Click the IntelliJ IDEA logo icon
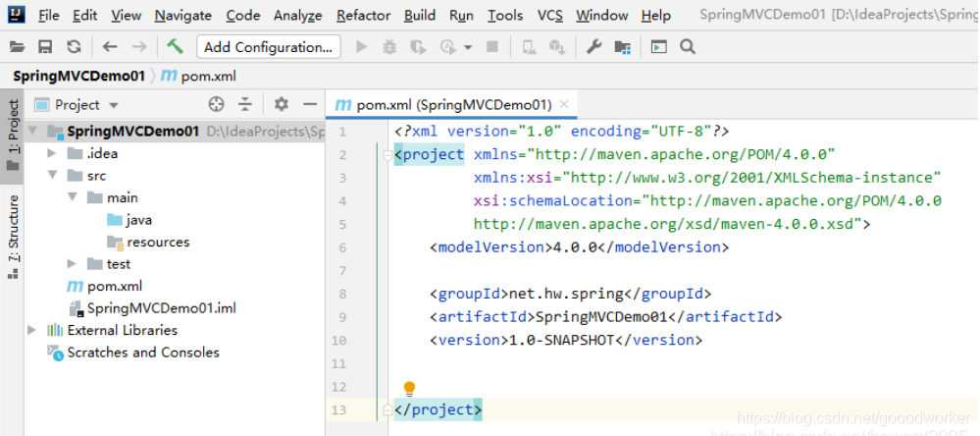This screenshot has height=436, width=980. (17, 14)
